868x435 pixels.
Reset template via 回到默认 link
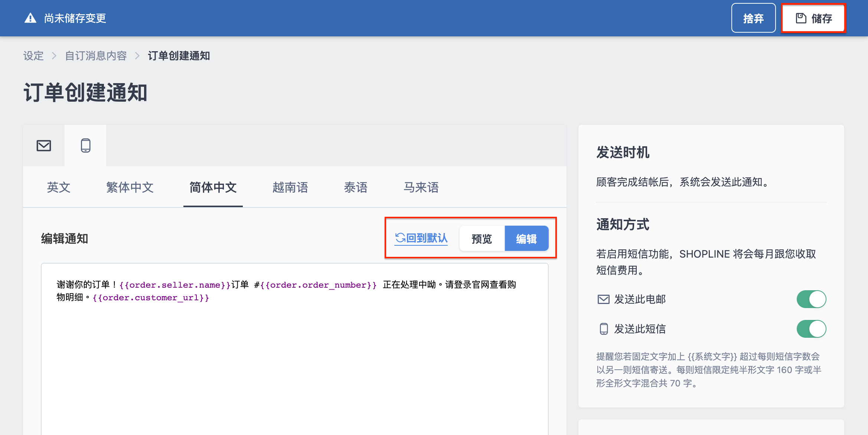[x=421, y=238]
